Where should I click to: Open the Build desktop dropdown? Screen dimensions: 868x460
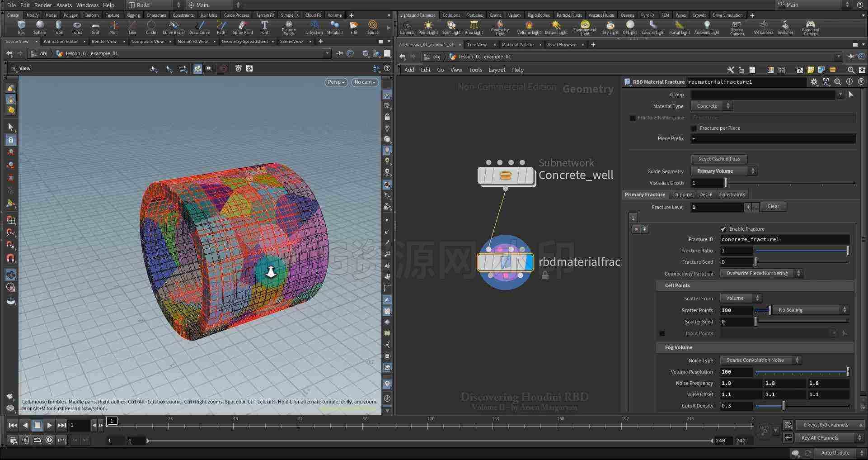[154, 5]
